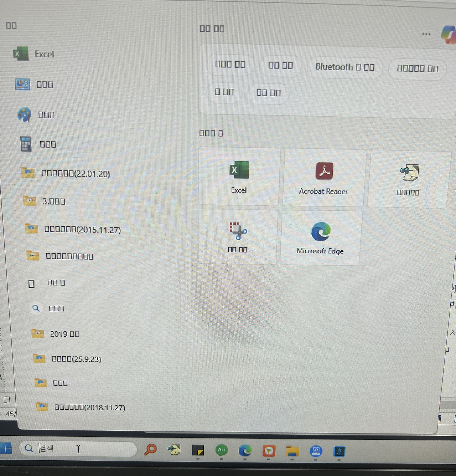
Task: Click the Bluetooth settings suggestion chip
Action: [345, 67]
